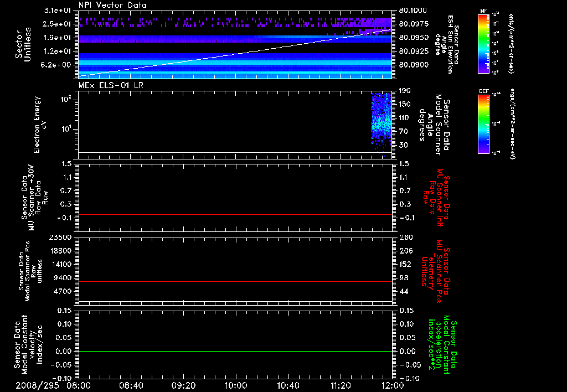567x392 pixels.
Task: Click the "18800" scanner position tick
Action: tap(60, 251)
